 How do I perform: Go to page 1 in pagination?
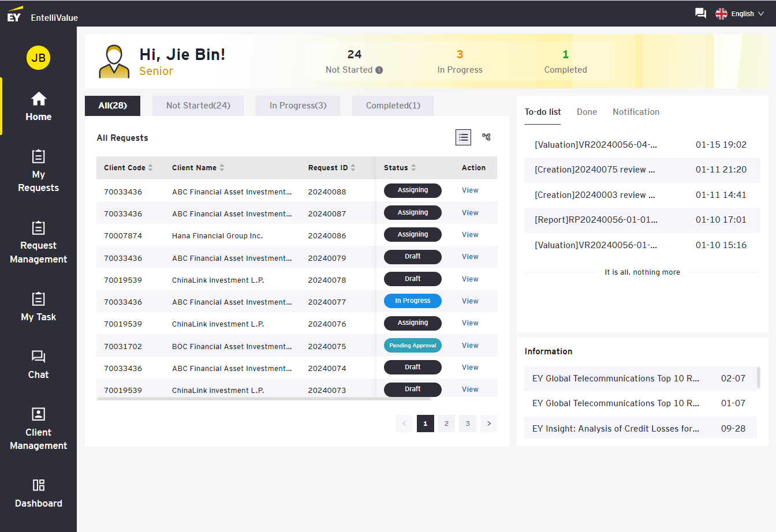[426, 424]
